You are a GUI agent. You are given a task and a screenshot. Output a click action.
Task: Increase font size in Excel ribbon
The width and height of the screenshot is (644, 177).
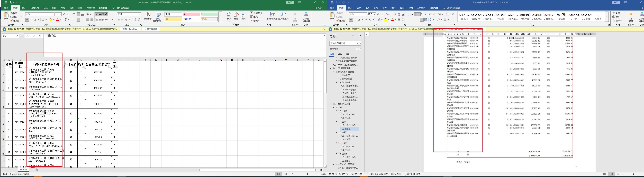coord(64,14)
